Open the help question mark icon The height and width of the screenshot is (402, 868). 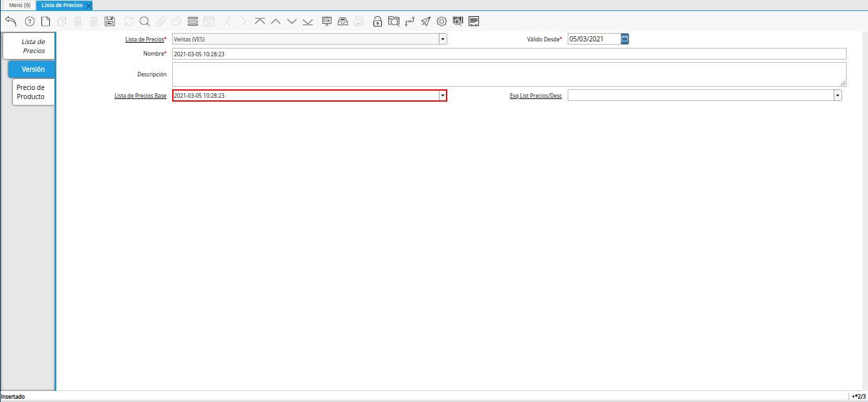pyautogui.click(x=29, y=21)
